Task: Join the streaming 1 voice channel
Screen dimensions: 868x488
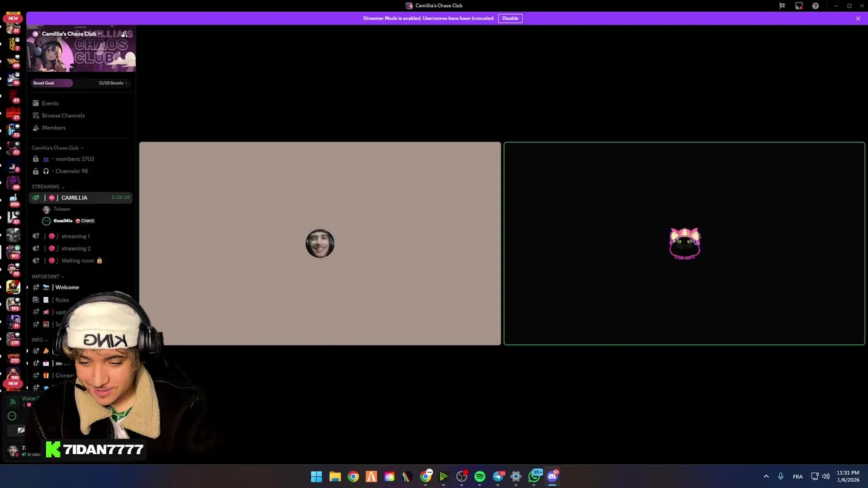Action: point(81,236)
